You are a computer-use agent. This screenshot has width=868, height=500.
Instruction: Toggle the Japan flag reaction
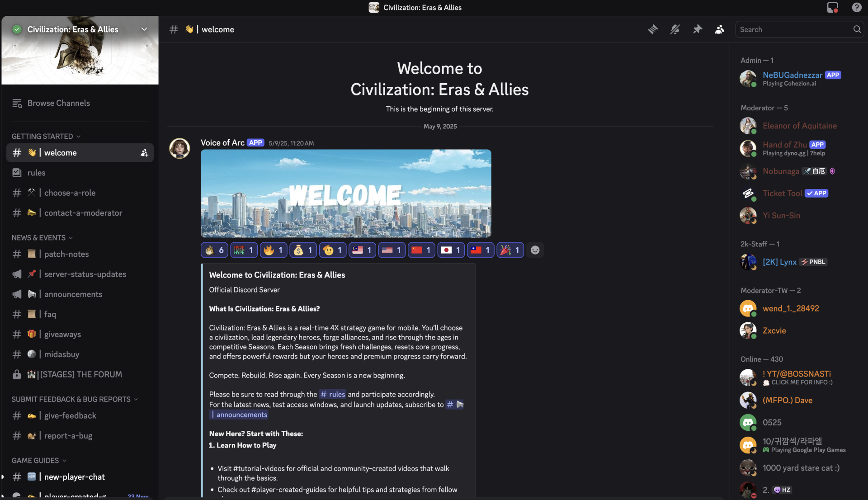click(x=451, y=250)
